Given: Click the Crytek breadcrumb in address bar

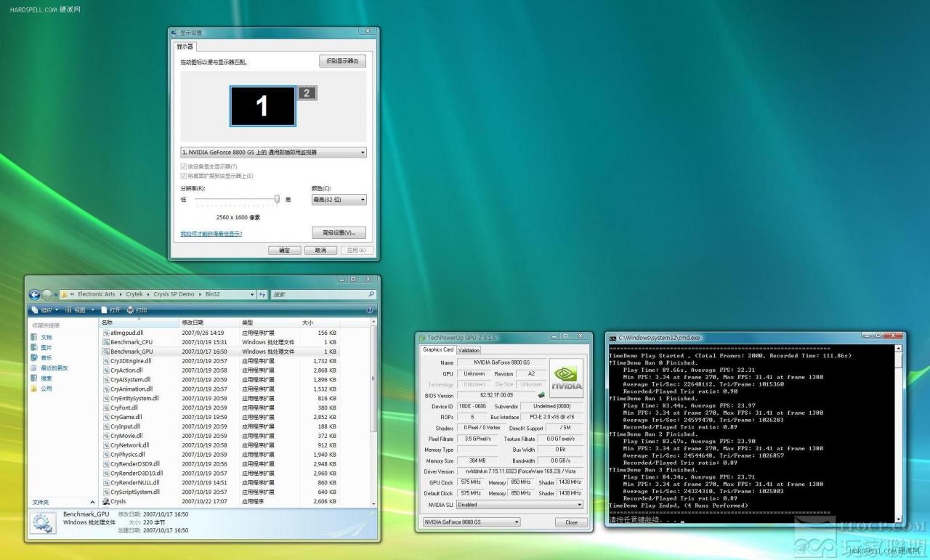Looking at the screenshot, I should (134, 294).
